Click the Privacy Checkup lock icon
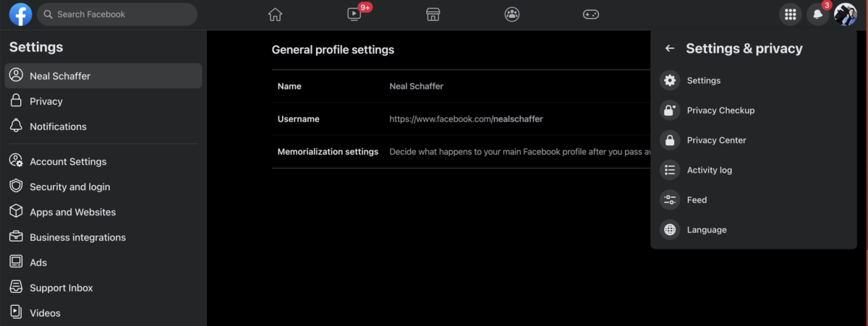868x326 pixels. pos(670,111)
